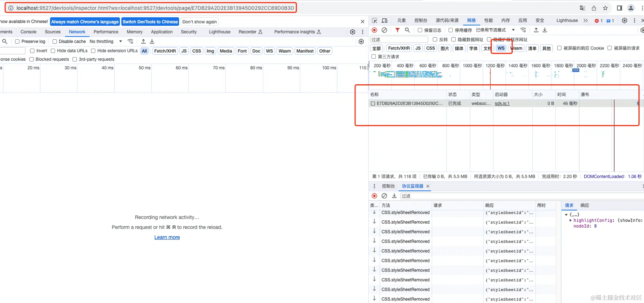Click 过滤 filter field in right network panel
The image size is (644, 303).
399,40
